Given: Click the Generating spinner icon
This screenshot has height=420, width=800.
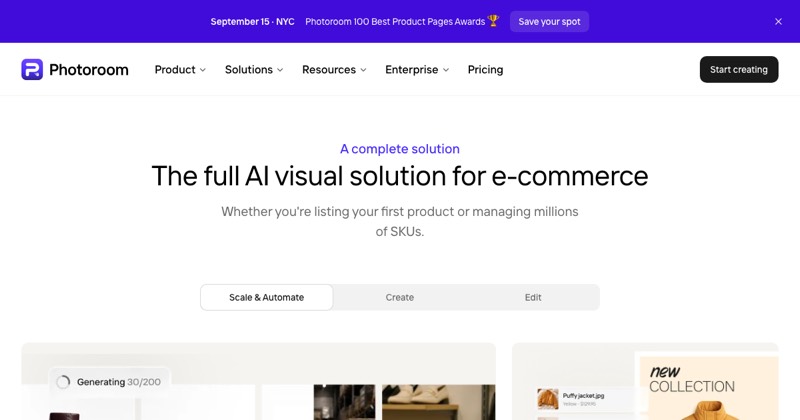Looking at the screenshot, I should click(63, 382).
